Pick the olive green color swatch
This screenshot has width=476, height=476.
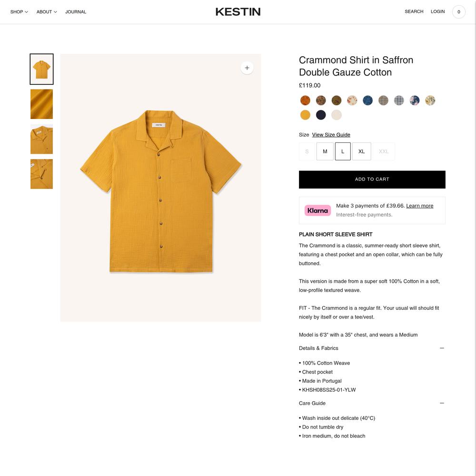337,100
